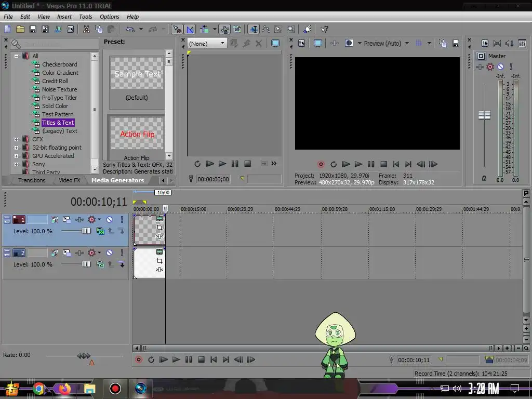Toggle Automatic Crossfades button
The width and height of the screenshot is (532, 399).
190,29
